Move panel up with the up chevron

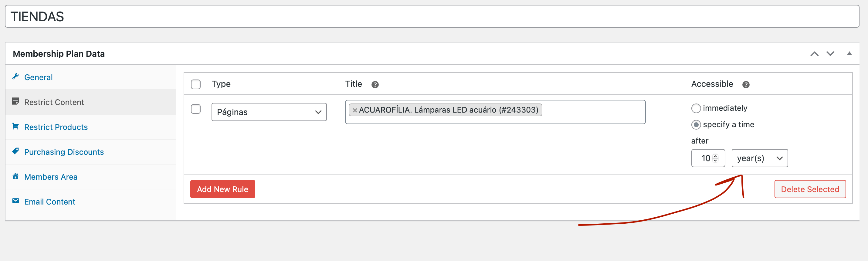814,54
